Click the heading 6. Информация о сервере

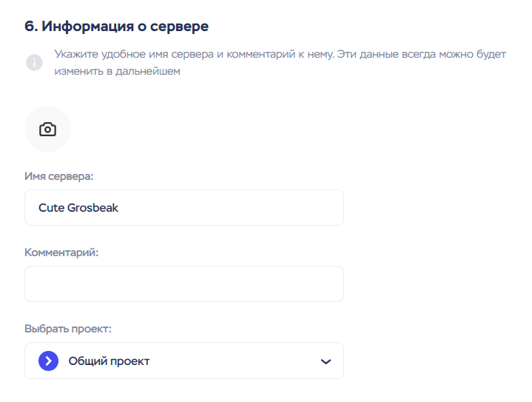[116, 27]
